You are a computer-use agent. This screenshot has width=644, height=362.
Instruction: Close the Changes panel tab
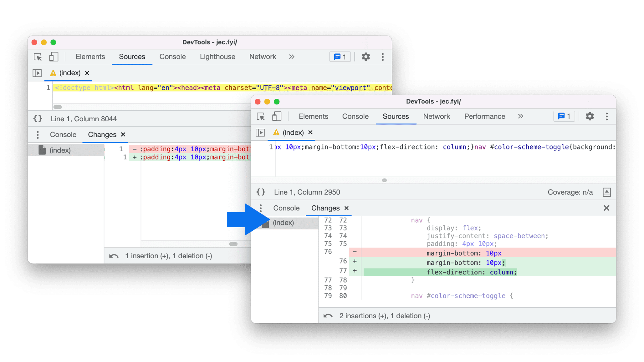coord(347,208)
